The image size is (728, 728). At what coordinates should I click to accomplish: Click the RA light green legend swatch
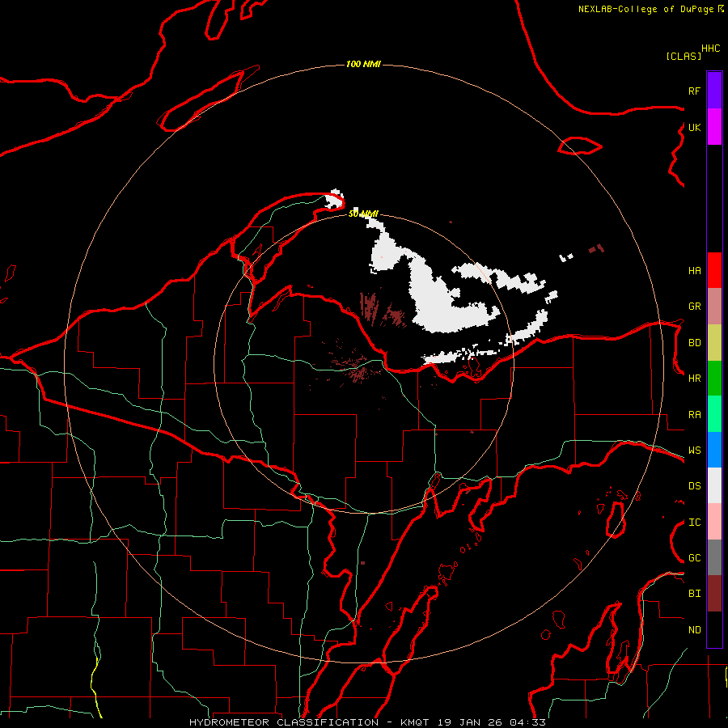point(714,414)
